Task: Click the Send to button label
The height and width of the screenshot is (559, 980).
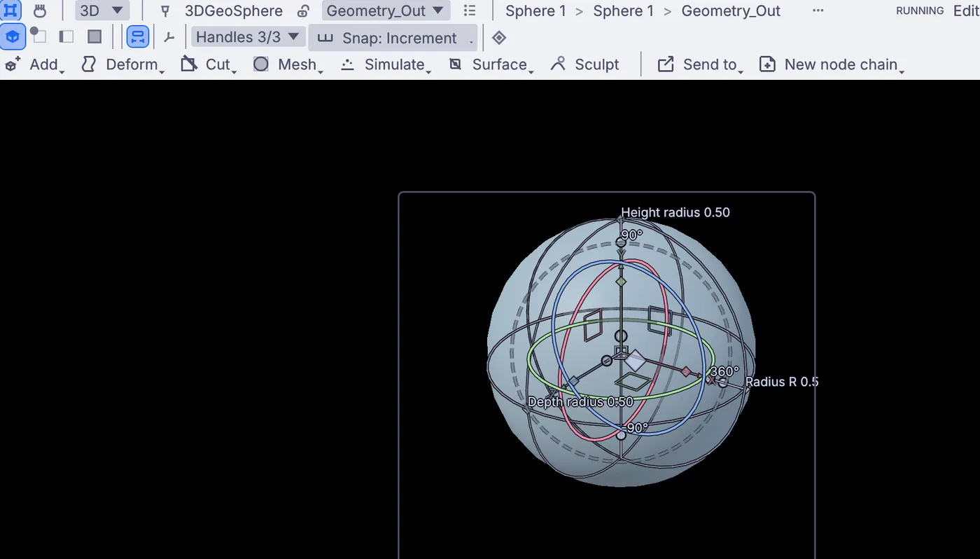Action: tap(710, 64)
